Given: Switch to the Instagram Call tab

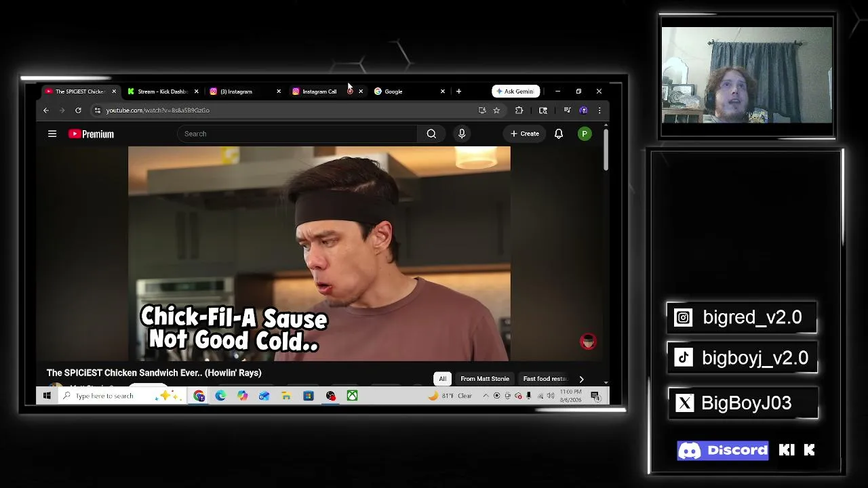Looking at the screenshot, I should [319, 91].
